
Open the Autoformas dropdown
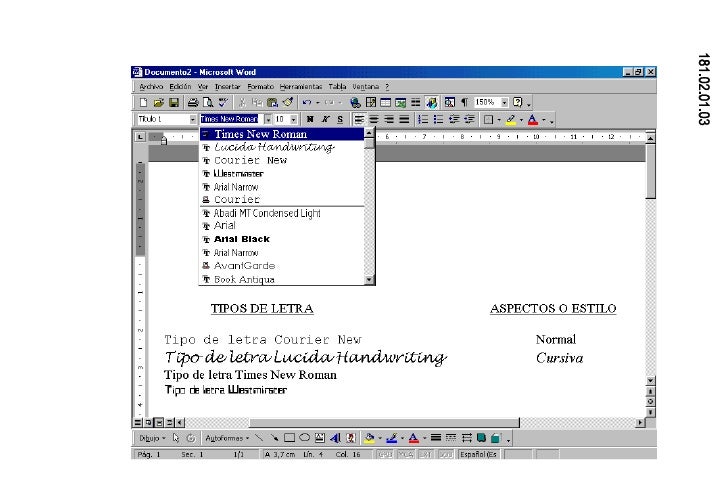[228, 438]
